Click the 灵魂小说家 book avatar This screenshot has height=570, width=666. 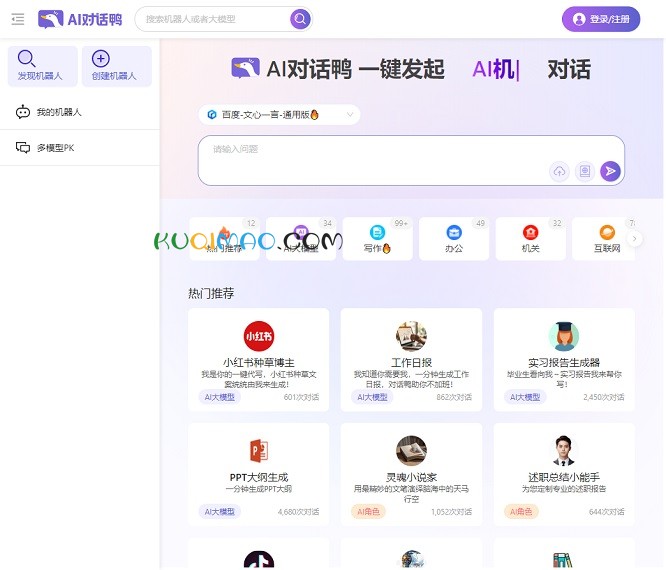(411, 451)
